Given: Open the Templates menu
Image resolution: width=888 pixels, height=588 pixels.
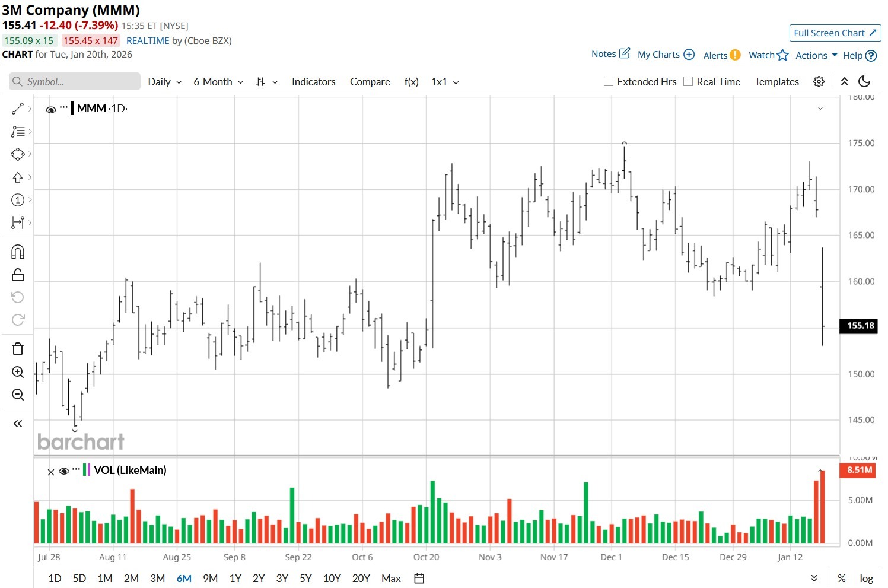Looking at the screenshot, I should tap(776, 82).
